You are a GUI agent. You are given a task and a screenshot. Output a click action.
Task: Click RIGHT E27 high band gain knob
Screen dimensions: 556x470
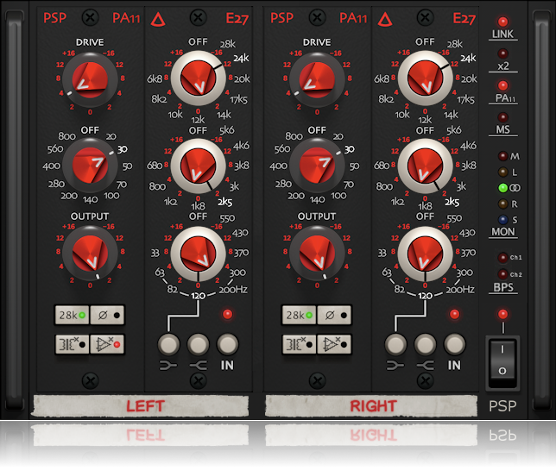tap(425, 78)
